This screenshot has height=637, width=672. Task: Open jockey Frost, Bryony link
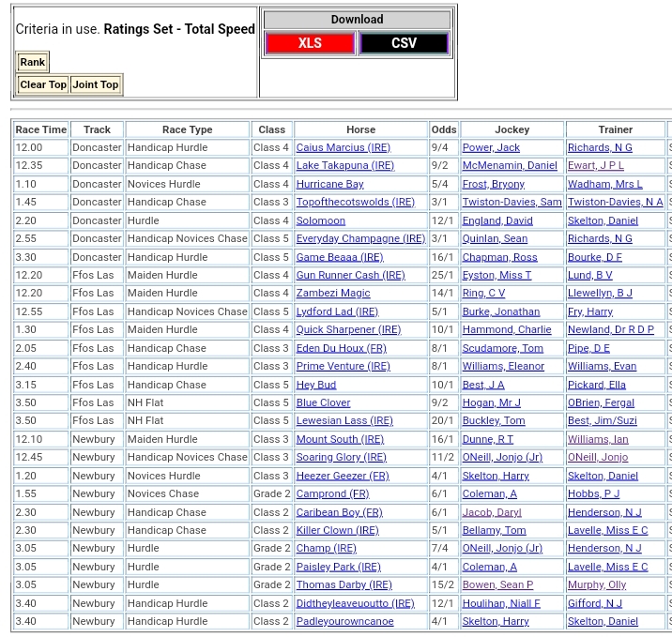click(494, 184)
